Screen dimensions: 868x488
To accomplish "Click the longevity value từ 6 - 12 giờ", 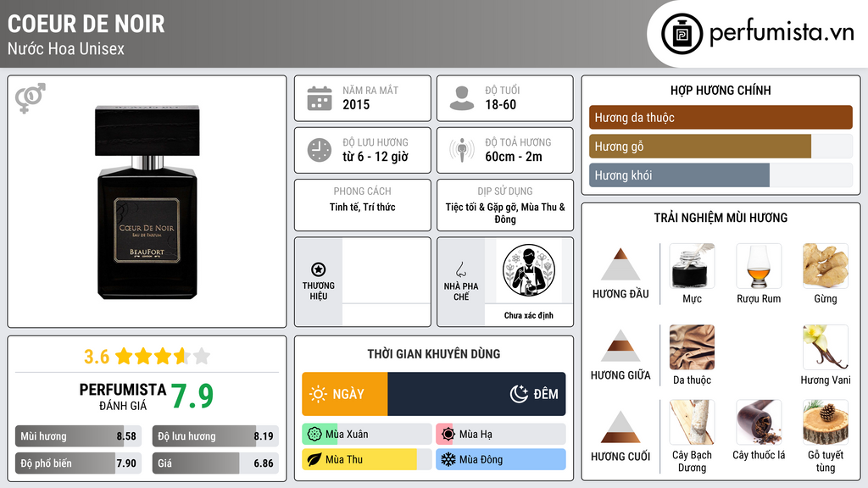I will pos(376,157).
